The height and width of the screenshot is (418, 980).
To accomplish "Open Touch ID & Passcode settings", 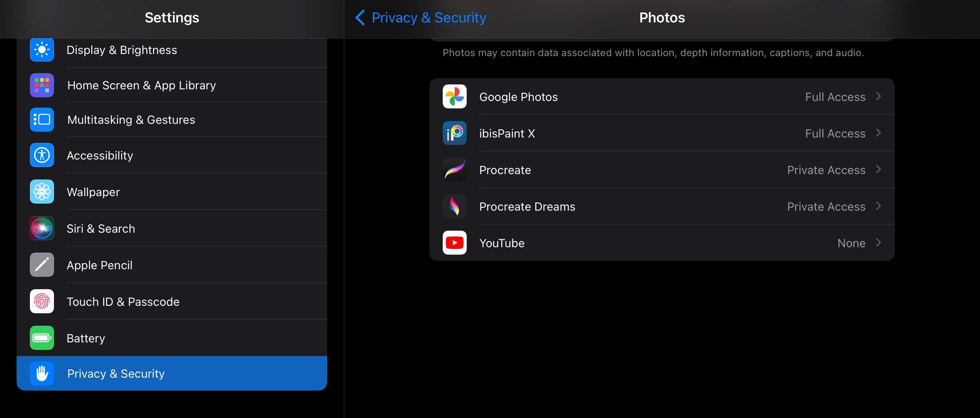I will pos(172,301).
